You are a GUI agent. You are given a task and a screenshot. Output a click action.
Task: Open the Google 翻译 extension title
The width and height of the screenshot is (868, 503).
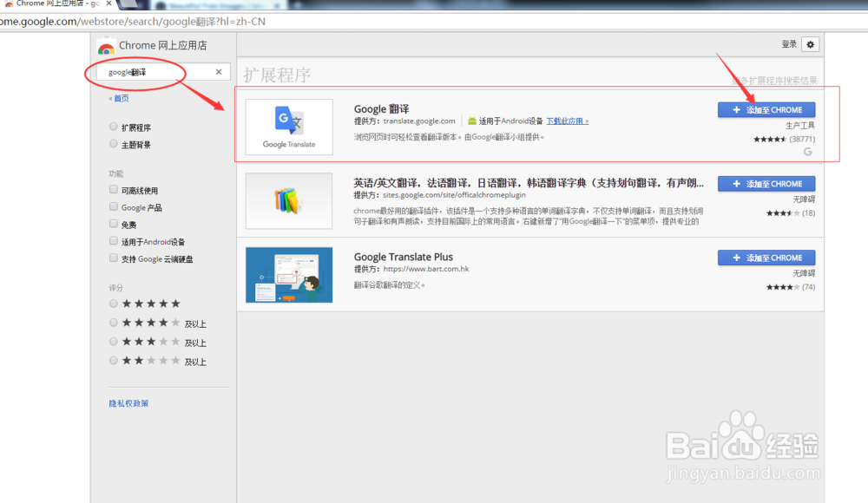381,109
